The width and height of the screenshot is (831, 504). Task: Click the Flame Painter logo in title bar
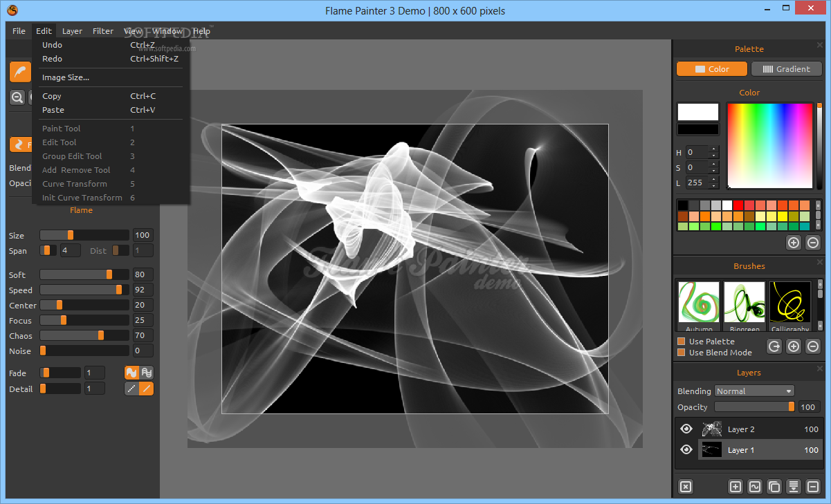pyautogui.click(x=12, y=10)
